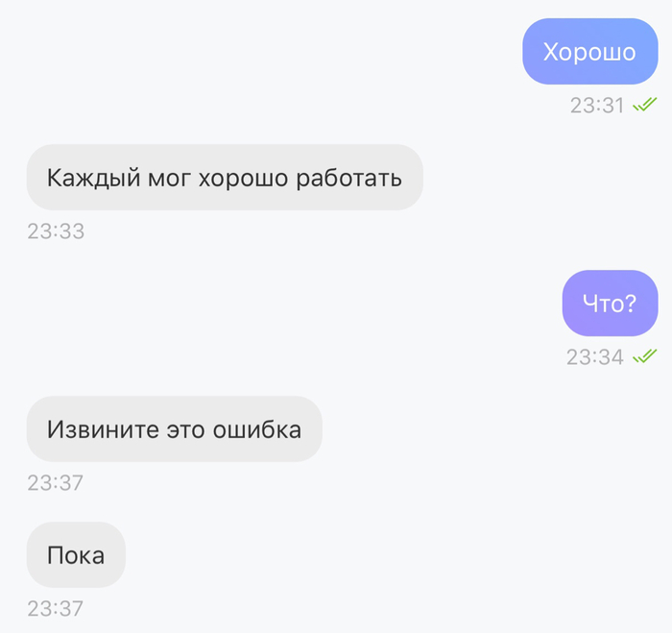
Task: Click the word "хорошо" inside the gray bubble
Action: coord(243,179)
